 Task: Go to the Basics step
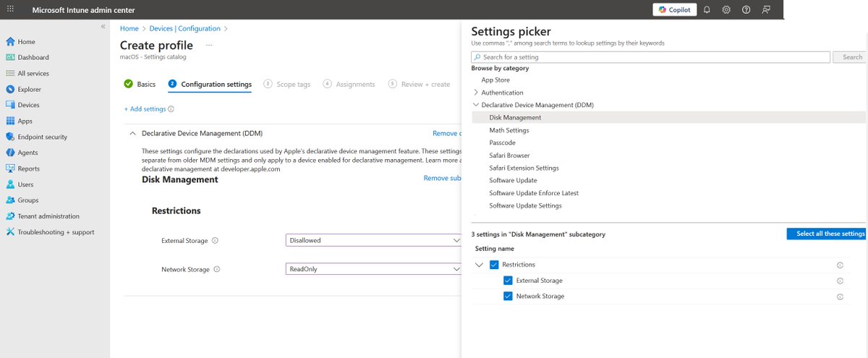click(140, 85)
